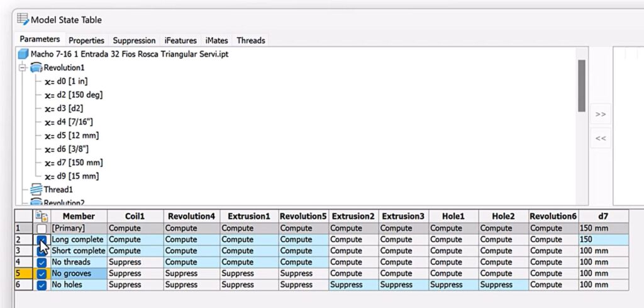This screenshot has height=308, width=644.
Task: Uncheck the No threads row checkbox
Action: point(42,262)
